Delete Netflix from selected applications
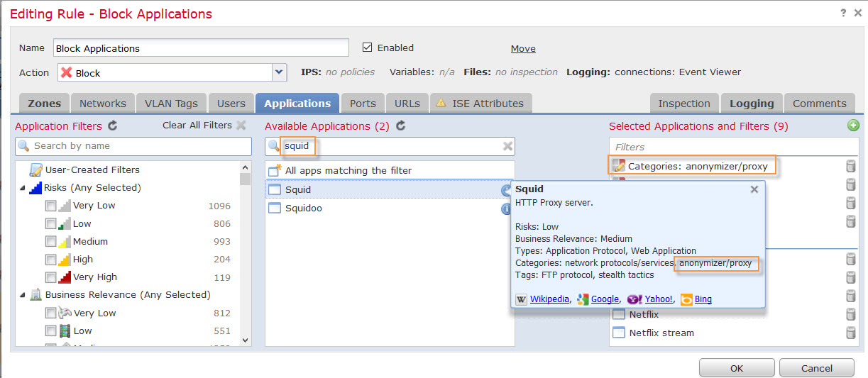 (x=850, y=314)
